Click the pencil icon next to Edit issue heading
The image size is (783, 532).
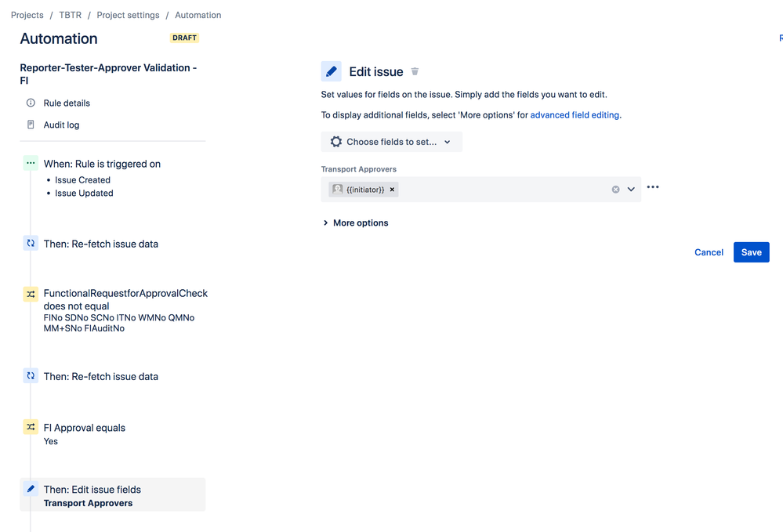tap(331, 71)
